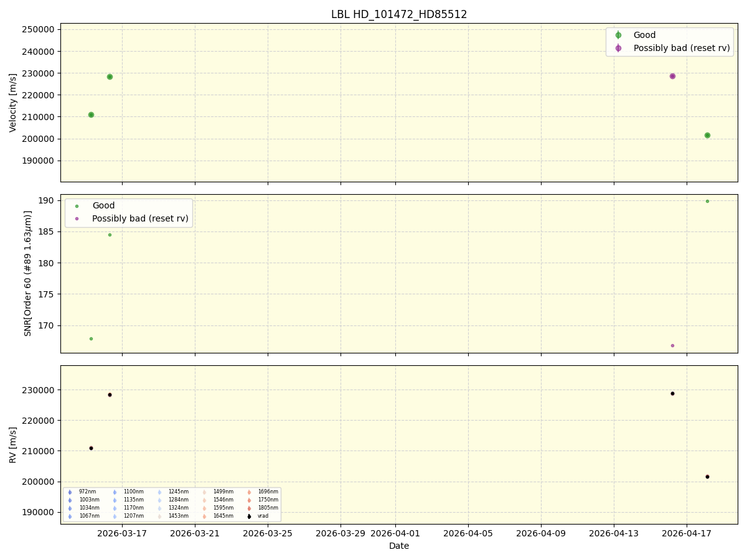Select the RV panel point near 211000
The height and width of the screenshot is (560, 747).
91,448
